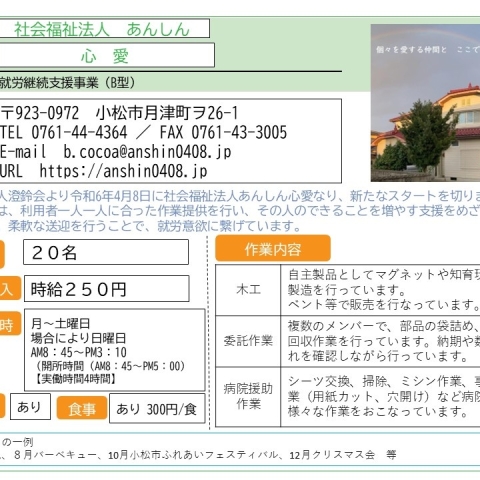
Task: Select the 病院援助作業 row header
Action: pyautogui.click(x=248, y=397)
